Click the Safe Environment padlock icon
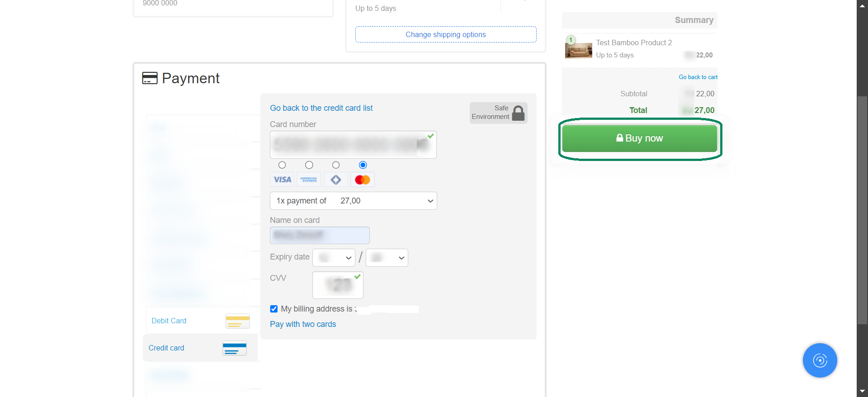The height and width of the screenshot is (397, 868). point(519,113)
